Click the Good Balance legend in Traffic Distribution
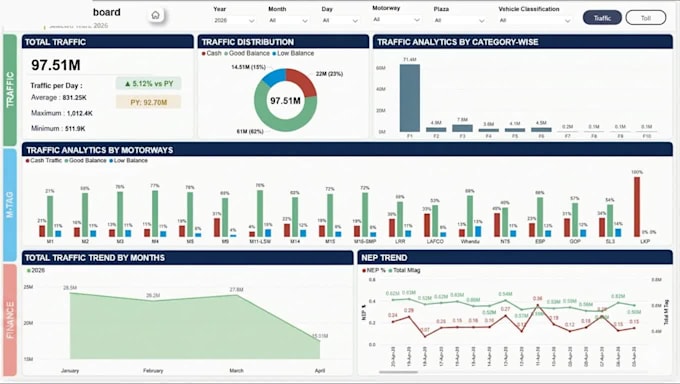 click(x=247, y=53)
